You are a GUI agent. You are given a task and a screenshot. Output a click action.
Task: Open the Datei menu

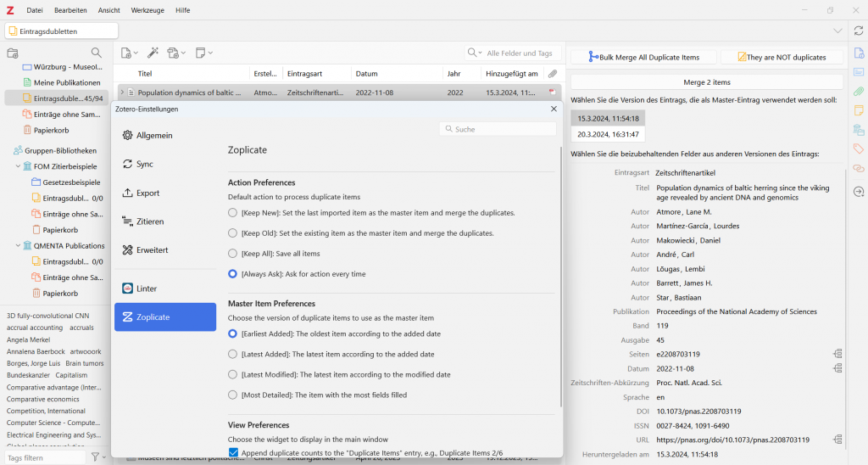click(34, 10)
